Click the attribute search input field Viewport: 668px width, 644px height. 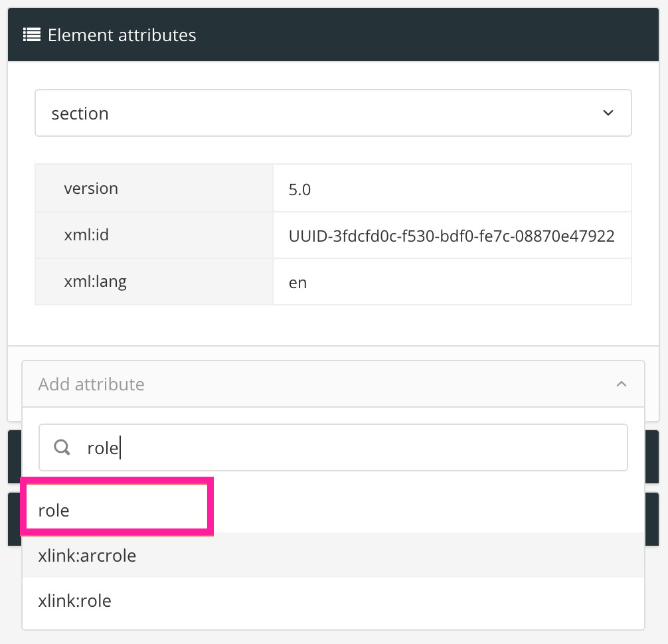coord(333,447)
